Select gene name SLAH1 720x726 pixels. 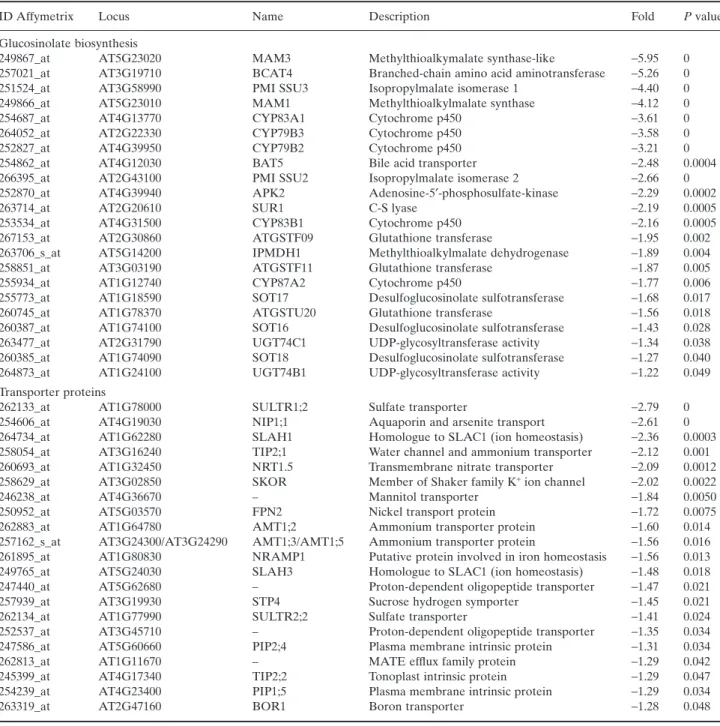[272, 437]
